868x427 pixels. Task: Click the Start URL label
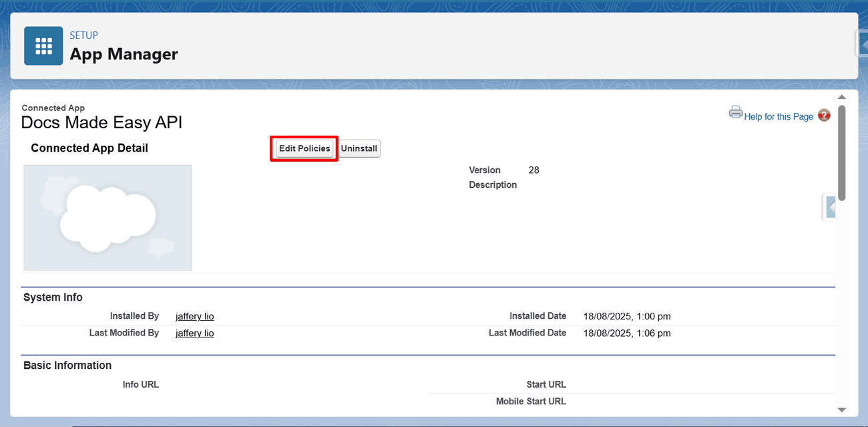point(546,384)
